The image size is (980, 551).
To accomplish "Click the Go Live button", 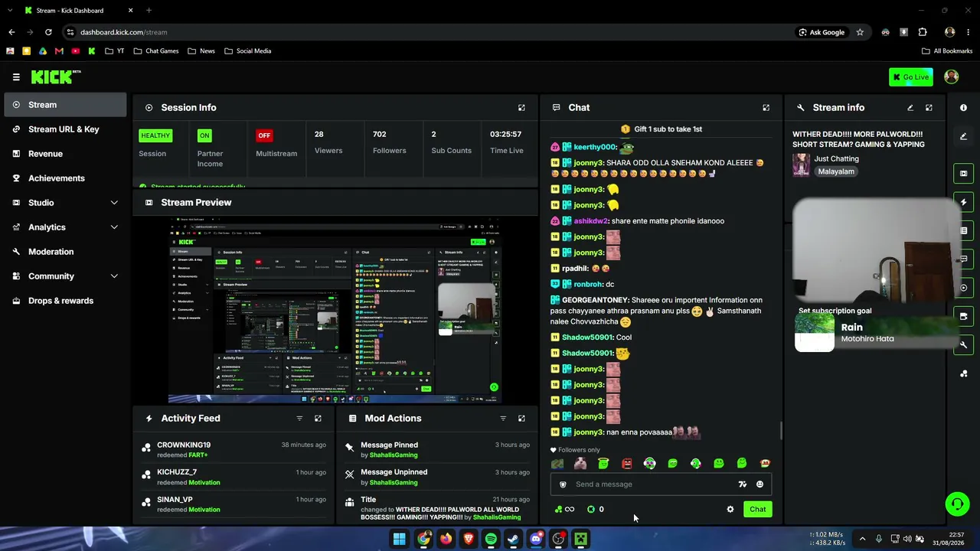I will [x=911, y=77].
